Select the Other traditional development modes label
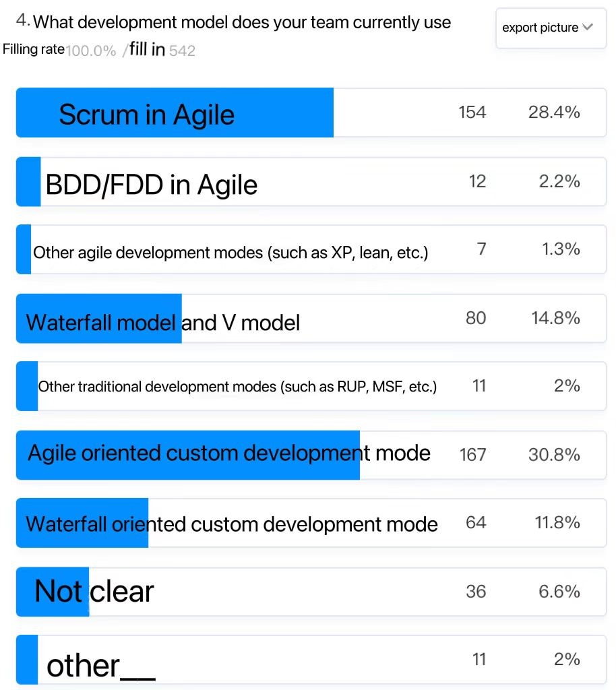The width and height of the screenshot is (616, 690). pyautogui.click(x=237, y=387)
